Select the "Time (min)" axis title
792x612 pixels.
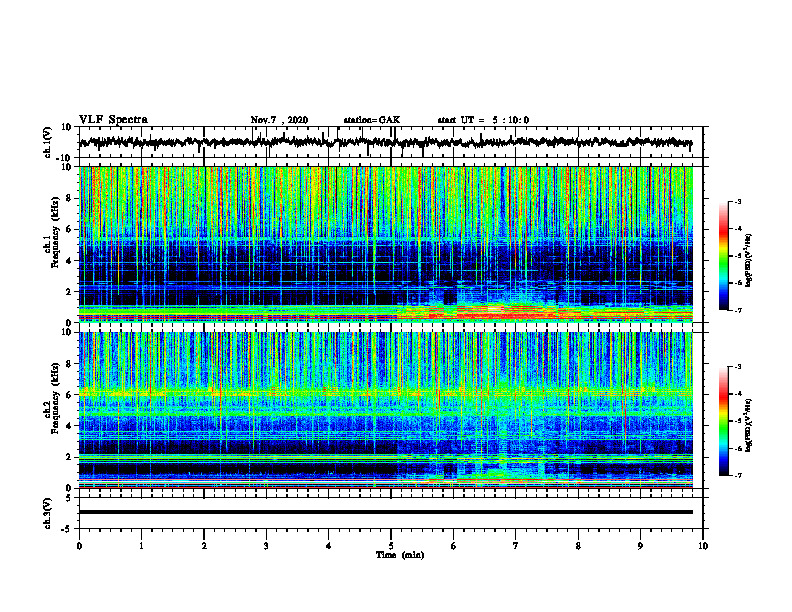point(400,555)
